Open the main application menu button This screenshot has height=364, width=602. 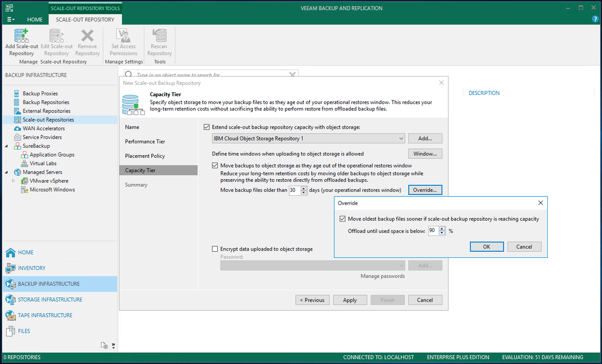pos(10,19)
